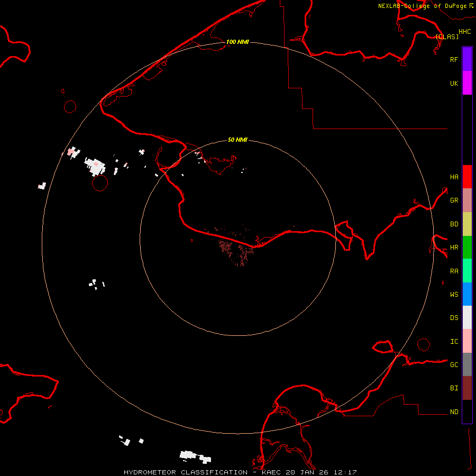Screen dimensions: 476x476
Task: Click the 50 NMI range ring label
Action: pyautogui.click(x=237, y=140)
